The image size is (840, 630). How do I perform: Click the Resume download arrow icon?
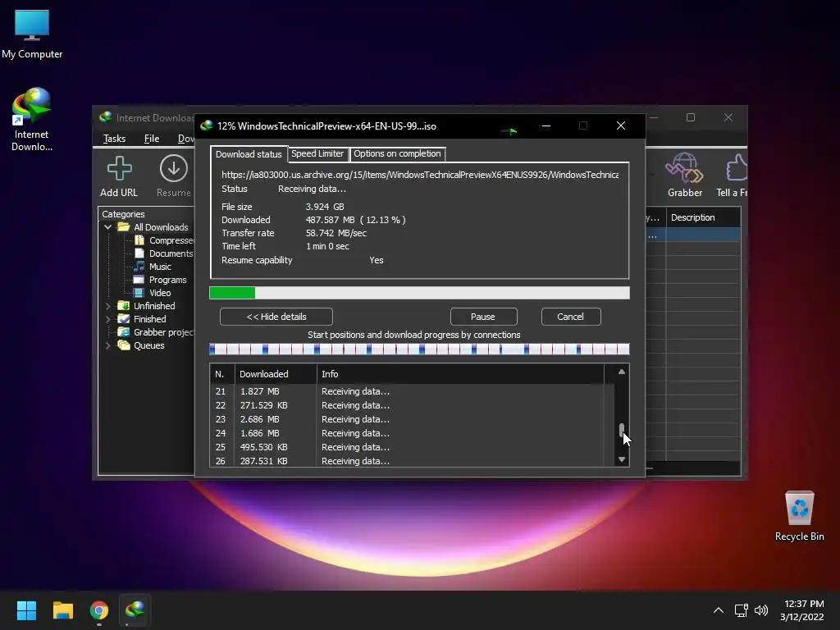[x=174, y=168]
